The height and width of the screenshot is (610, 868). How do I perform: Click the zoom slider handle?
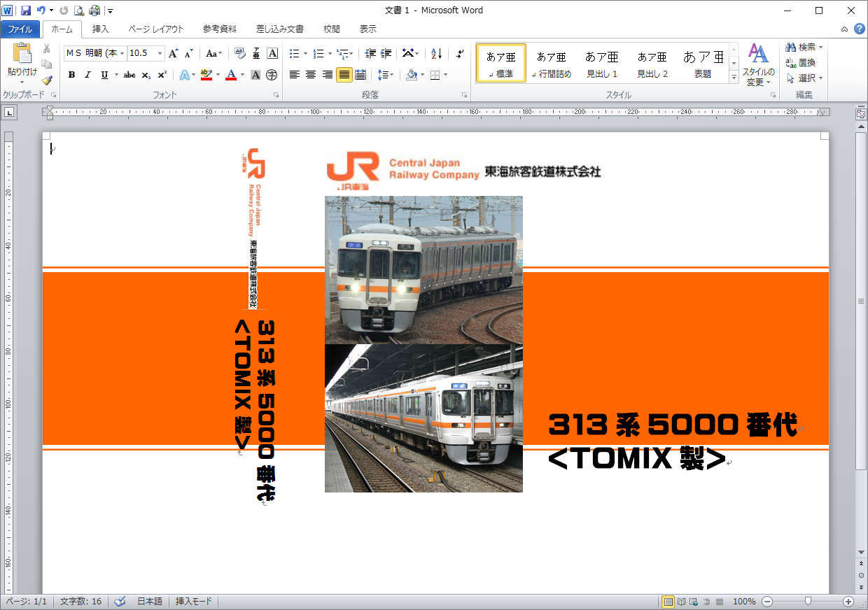[808, 601]
